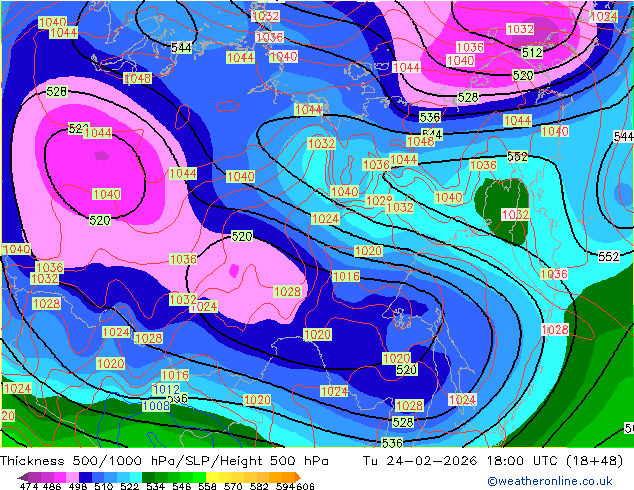Select the dark blue swatch in the thickness legend
The height and width of the screenshot is (490, 634).
[85, 477]
